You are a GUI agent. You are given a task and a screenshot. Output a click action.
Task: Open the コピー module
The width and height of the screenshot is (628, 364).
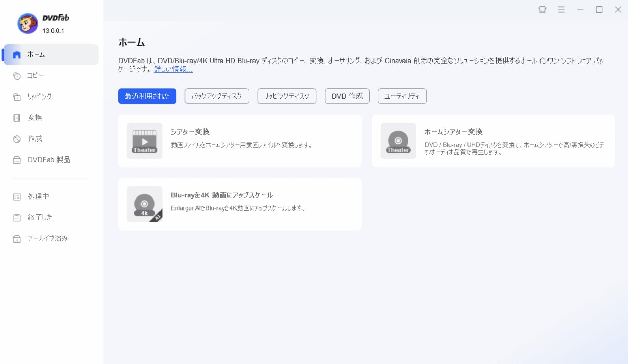(x=50, y=76)
